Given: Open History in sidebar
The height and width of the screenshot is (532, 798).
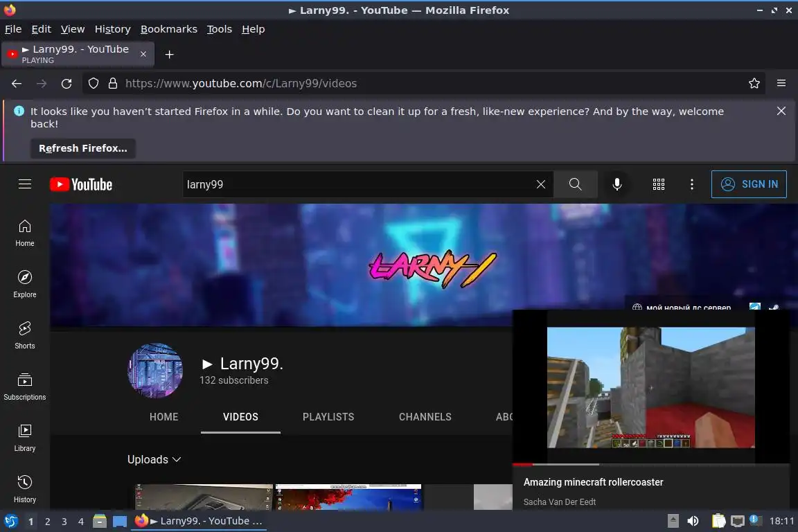Looking at the screenshot, I should point(24,489).
